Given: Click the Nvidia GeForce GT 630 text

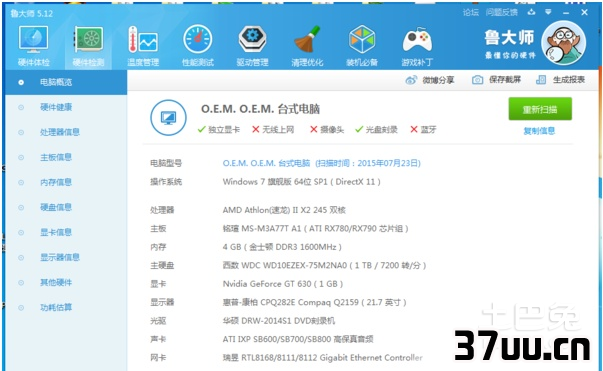Looking at the screenshot, I should click(283, 284).
